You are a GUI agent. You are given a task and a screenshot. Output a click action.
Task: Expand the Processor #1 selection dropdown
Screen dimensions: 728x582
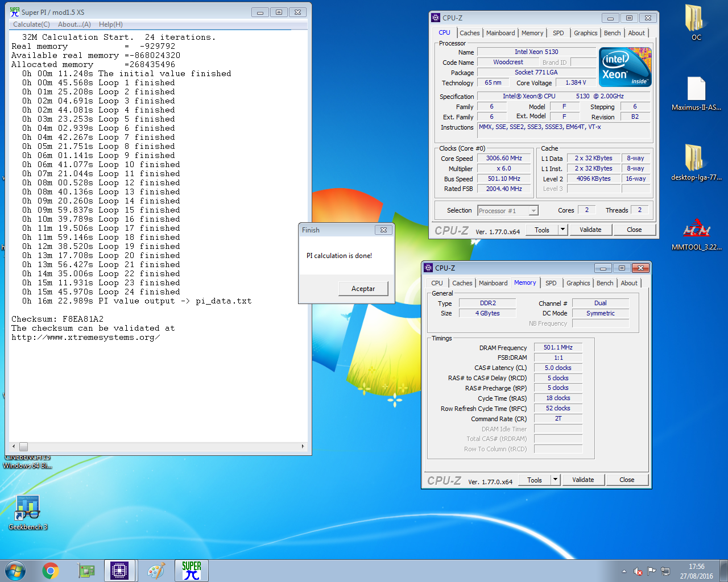(533, 211)
